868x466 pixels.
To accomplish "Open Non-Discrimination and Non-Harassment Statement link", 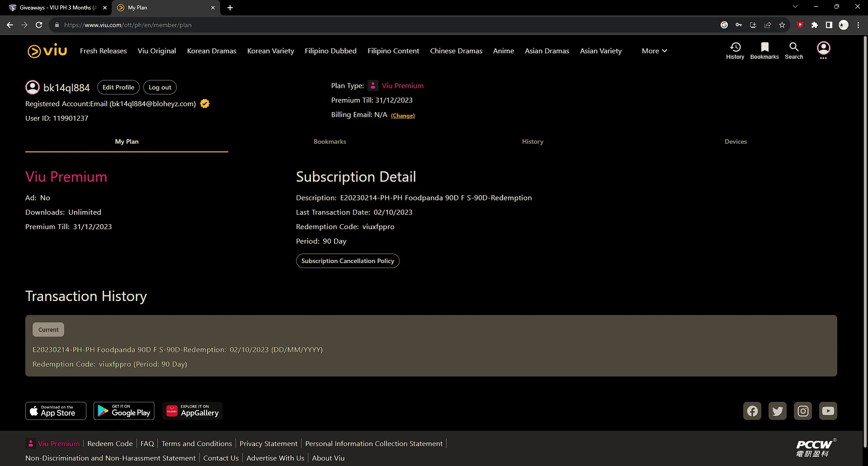I will click(x=110, y=458).
